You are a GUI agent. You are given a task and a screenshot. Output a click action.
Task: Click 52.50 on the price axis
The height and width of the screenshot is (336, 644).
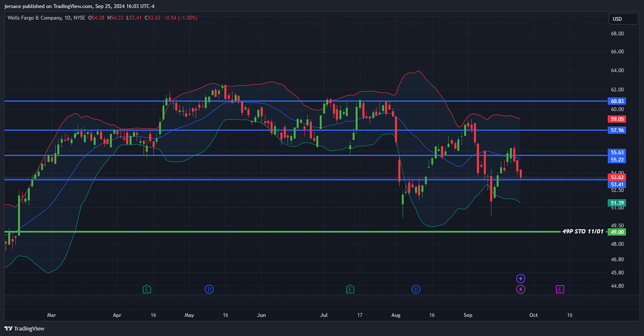tap(617, 190)
